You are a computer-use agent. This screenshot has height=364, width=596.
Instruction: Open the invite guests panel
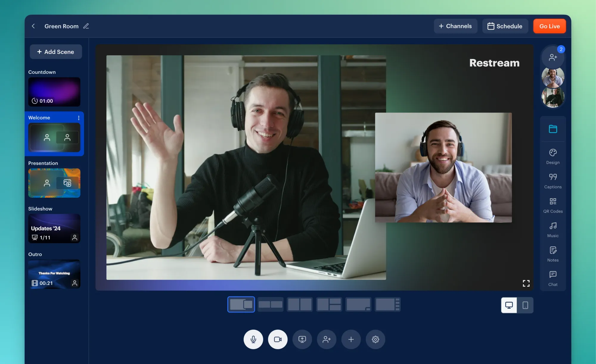[x=553, y=57]
